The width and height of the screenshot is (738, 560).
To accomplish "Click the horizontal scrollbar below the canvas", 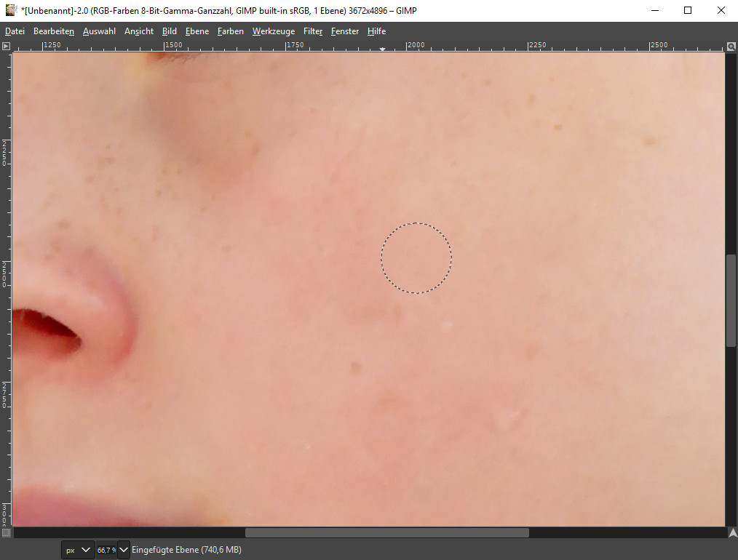I will (386, 532).
